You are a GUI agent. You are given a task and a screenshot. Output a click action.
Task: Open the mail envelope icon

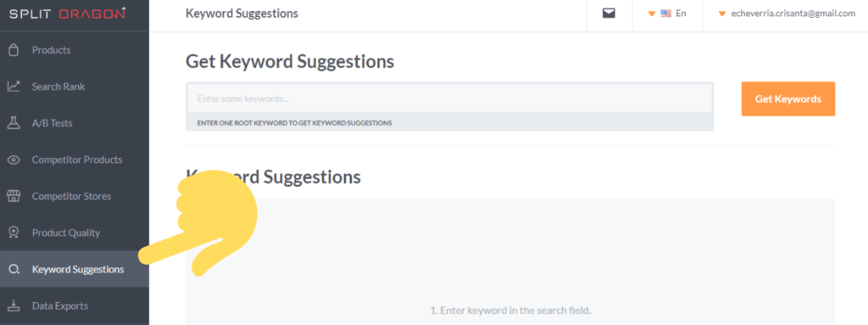tap(609, 14)
